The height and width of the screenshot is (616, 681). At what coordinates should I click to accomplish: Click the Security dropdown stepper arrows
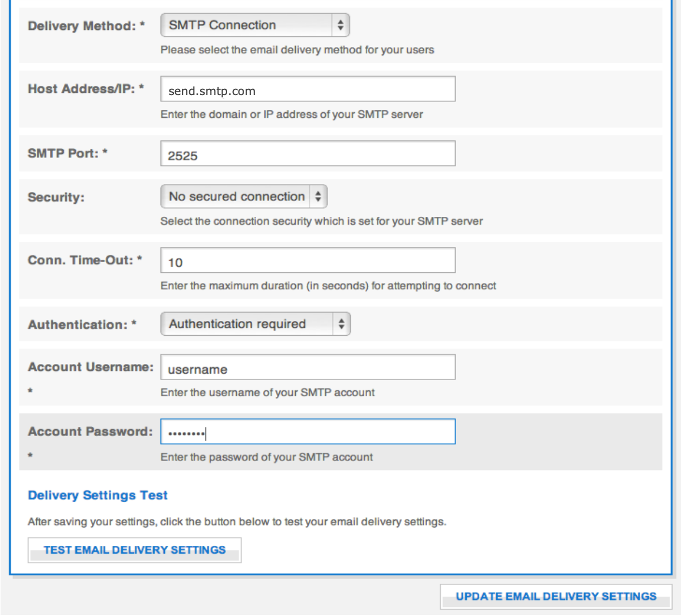tap(319, 196)
